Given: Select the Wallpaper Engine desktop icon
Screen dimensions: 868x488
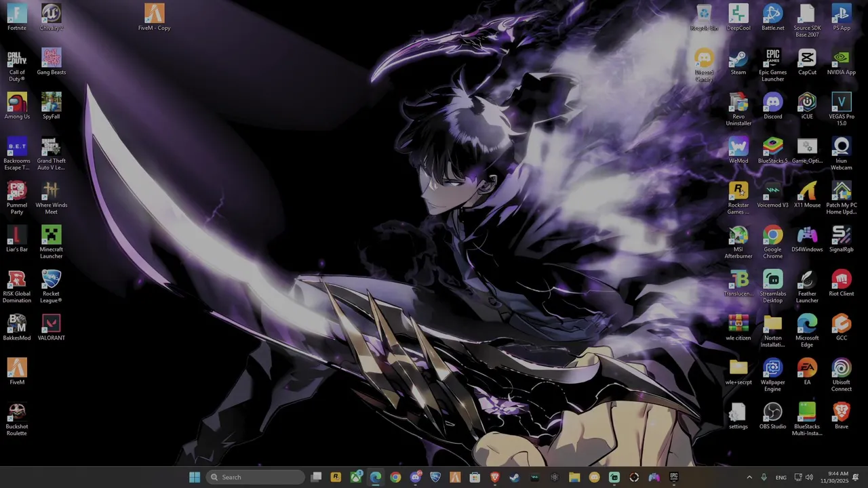Looking at the screenshot, I should point(773,374).
